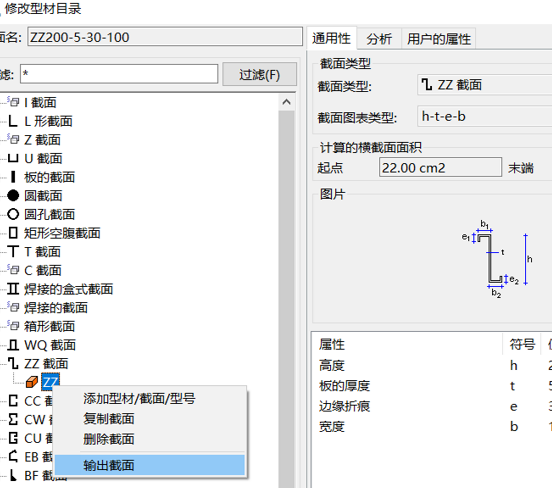Choose 输出截面 from context menu
Screen dimensions: 552x488
coord(150,465)
